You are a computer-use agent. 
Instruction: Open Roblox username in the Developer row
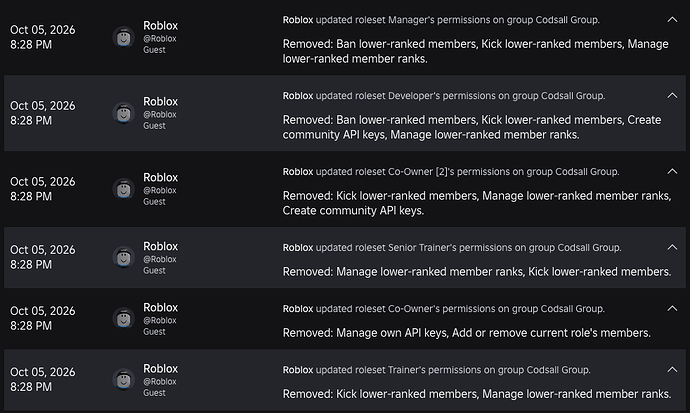[x=160, y=102]
